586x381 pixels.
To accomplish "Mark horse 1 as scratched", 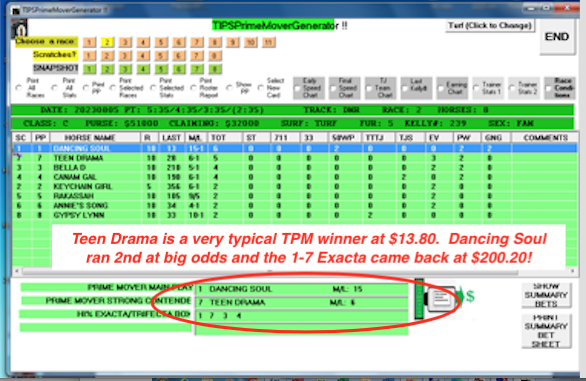I will (x=89, y=56).
